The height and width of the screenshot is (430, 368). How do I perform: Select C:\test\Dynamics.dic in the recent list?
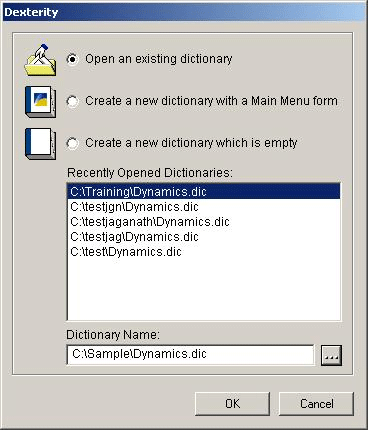(204, 252)
